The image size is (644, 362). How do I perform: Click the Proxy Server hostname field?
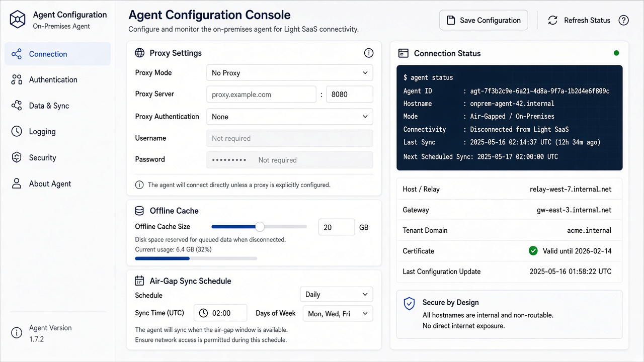click(x=261, y=95)
